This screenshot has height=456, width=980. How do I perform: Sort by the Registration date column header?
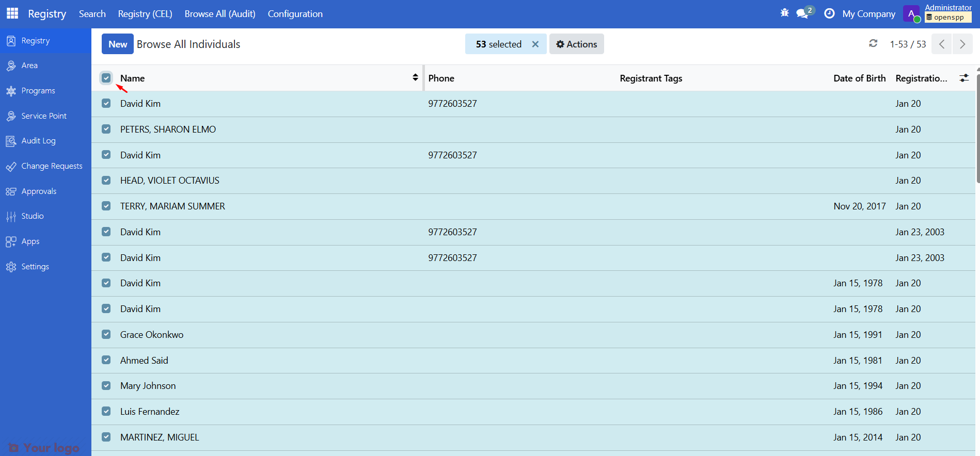(x=921, y=78)
